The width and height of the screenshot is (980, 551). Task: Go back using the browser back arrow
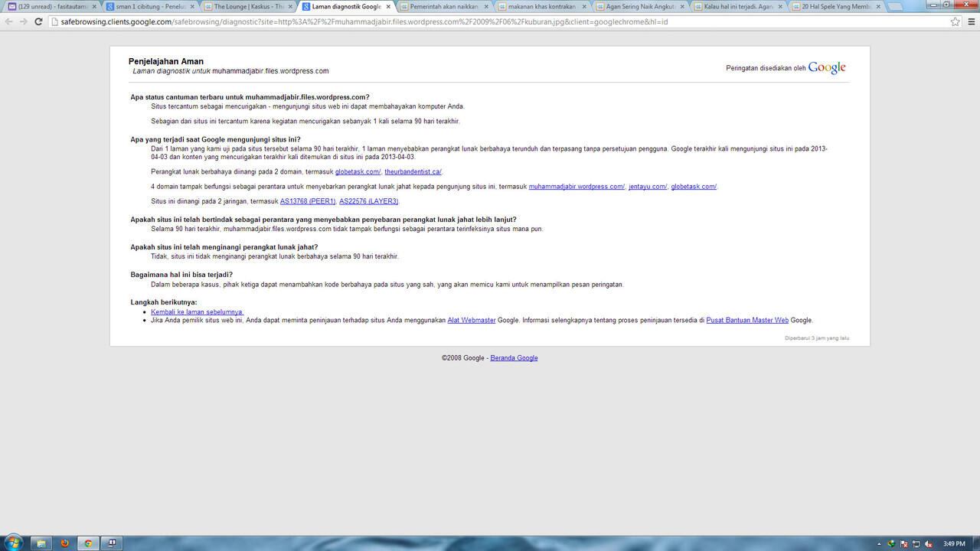tap(9, 21)
